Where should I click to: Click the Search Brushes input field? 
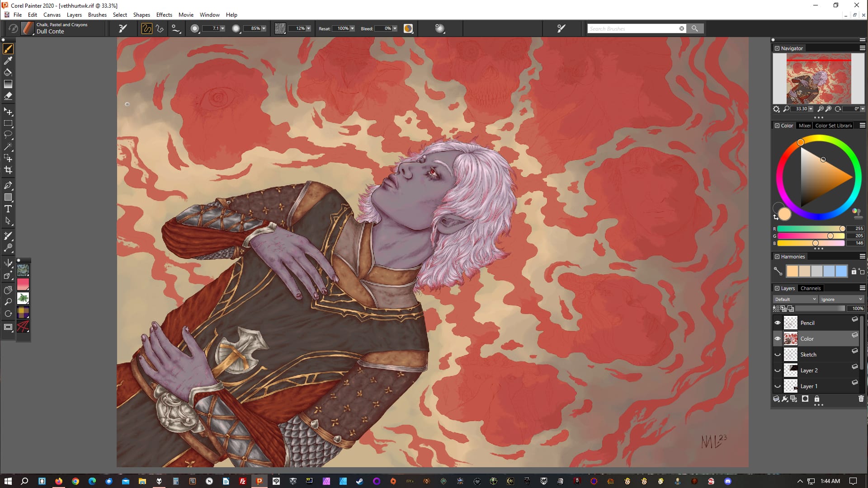coord(632,28)
